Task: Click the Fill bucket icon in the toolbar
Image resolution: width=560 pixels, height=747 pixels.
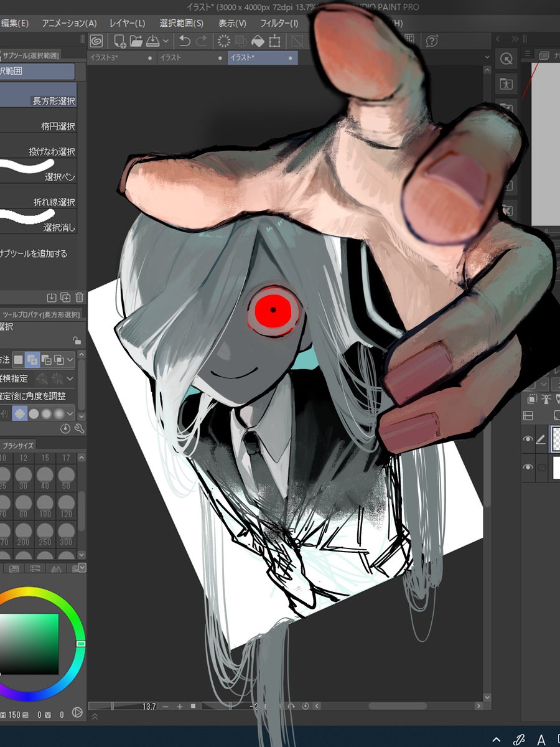Action: pyautogui.click(x=258, y=41)
